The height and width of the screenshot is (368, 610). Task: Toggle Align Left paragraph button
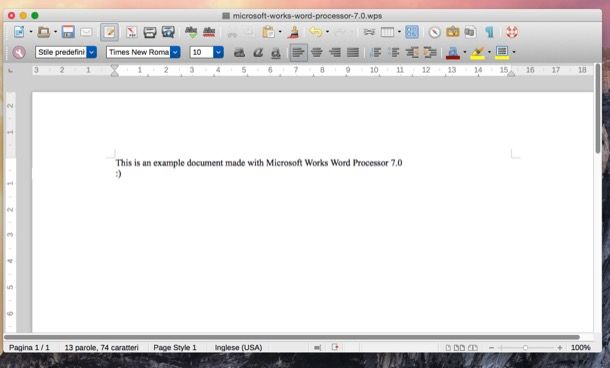coord(298,52)
